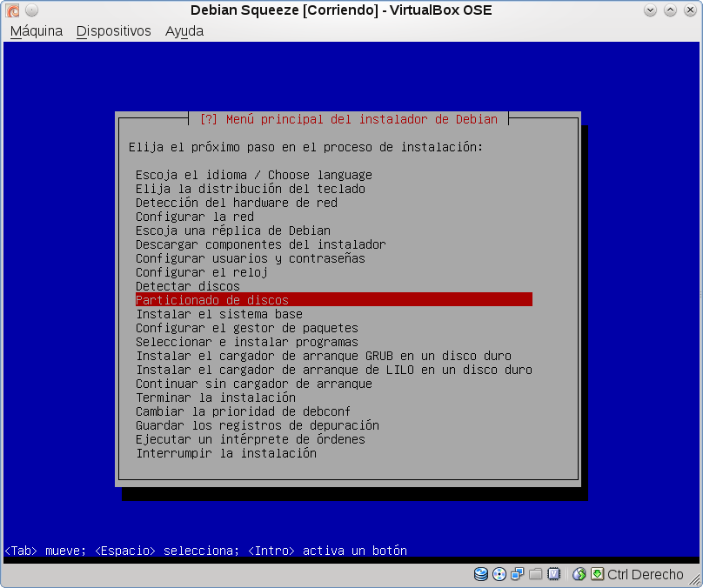Select 'Elija la distribución del teclado'
The image size is (703, 588).
(251, 189)
